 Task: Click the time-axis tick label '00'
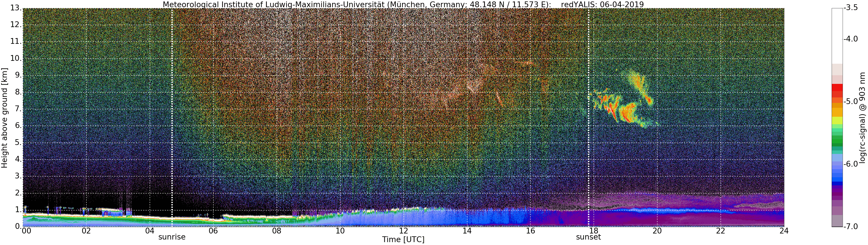(x=26, y=231)
